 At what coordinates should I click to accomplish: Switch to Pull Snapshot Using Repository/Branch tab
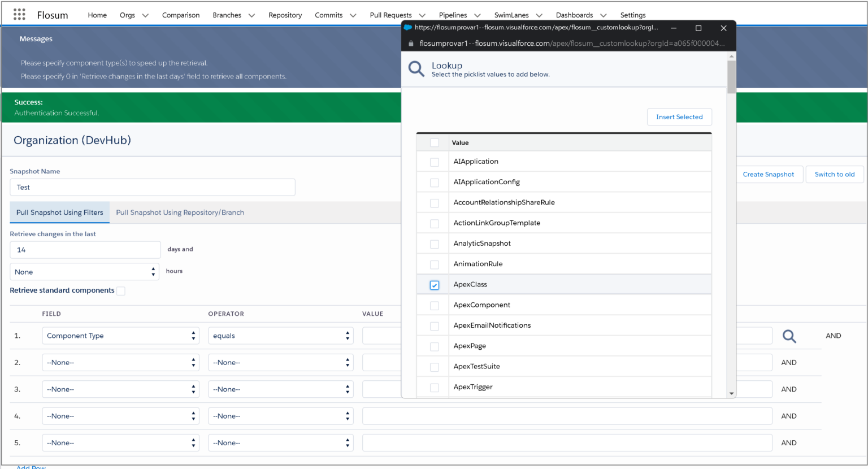pos(180,212)
